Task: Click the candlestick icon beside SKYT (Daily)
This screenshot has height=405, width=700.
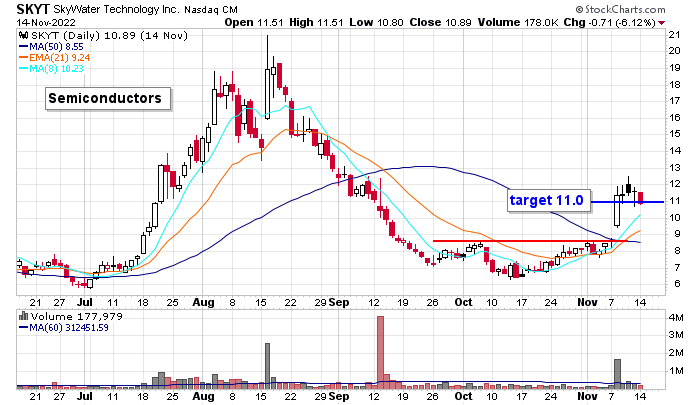Action: pos(23,36)
